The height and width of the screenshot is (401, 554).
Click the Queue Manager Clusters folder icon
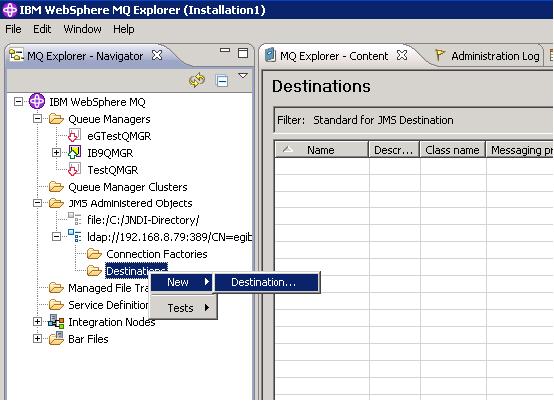tap(56, 187)
